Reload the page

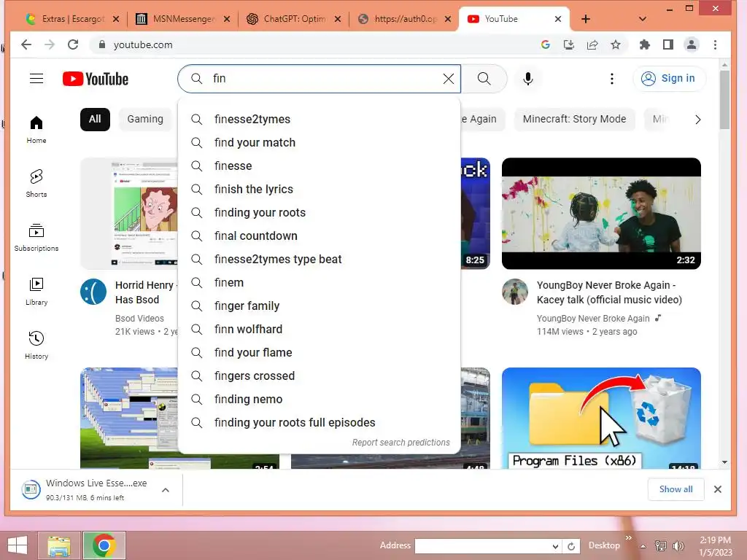pyautogui.click(x=73, y=44)
